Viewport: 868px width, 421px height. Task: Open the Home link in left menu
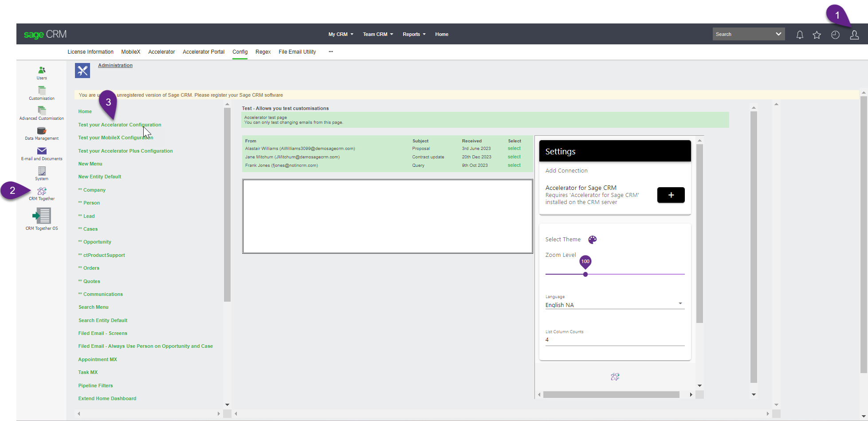(x=85, y=111)
